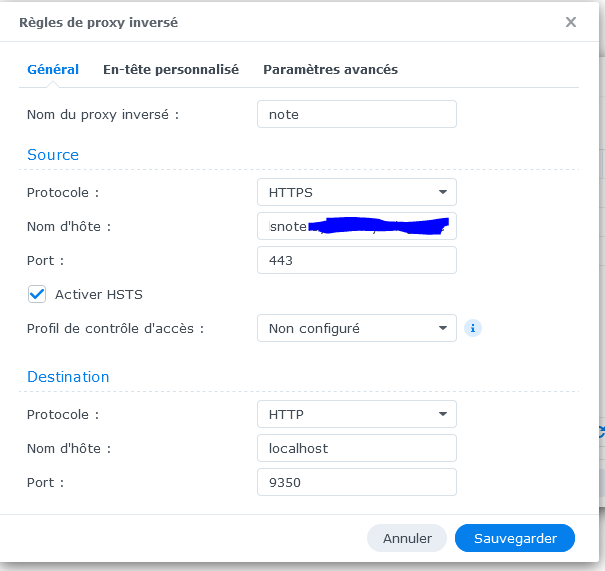605x571 pixels.
Task: Toggle the Activer HSTS checkbox
Action: [x=37, y=294]
